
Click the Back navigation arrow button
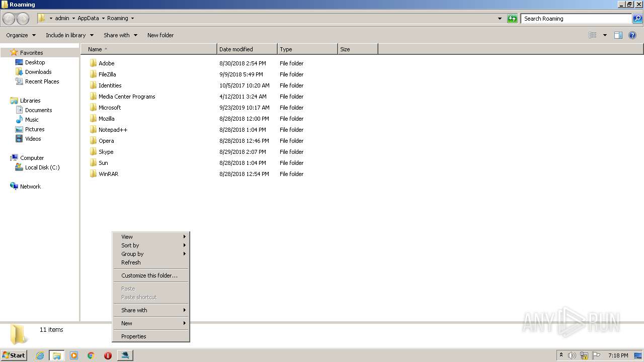[9, 19]
